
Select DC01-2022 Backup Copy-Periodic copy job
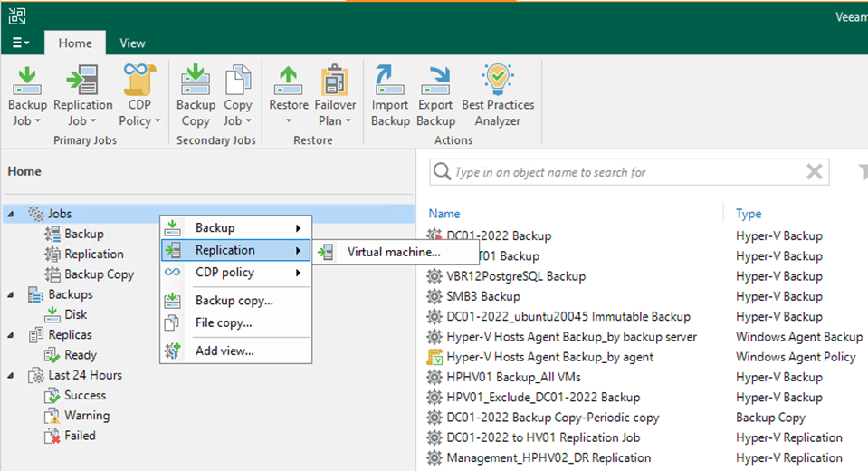pos(553,418)
